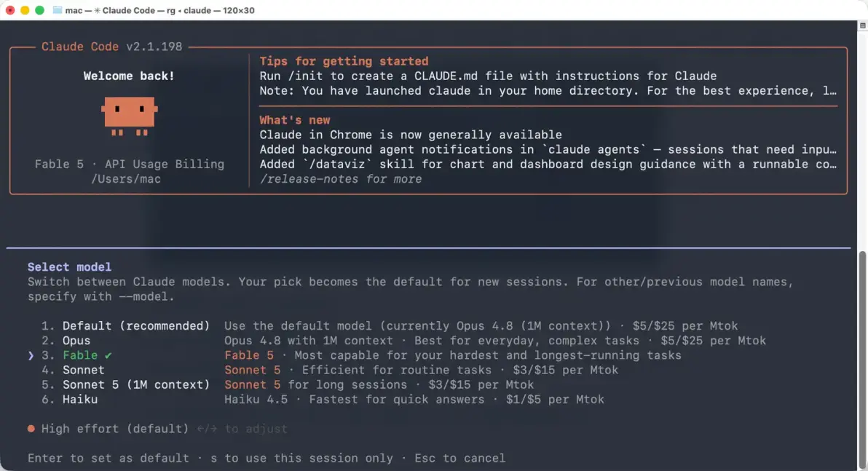Click the yellow minimize window button
The width and height of the screenshot is (868, 471).
25,10
